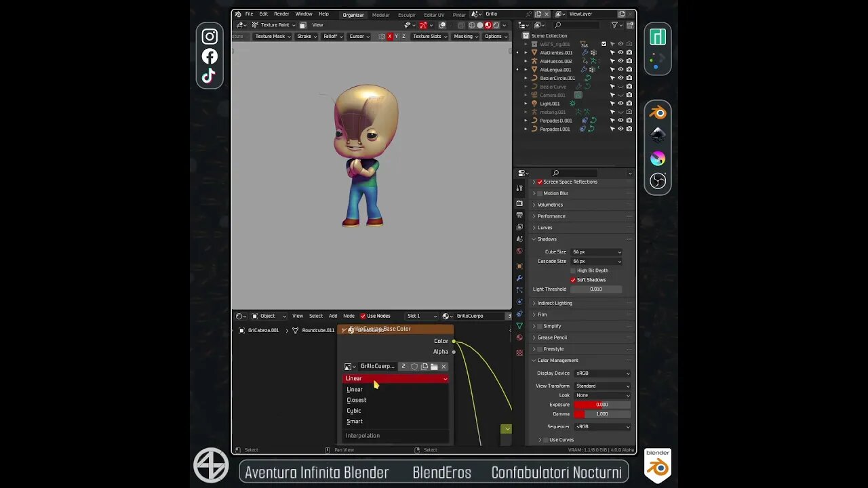Open the Instagram icon in overlay sidebar

click(210, 37)
